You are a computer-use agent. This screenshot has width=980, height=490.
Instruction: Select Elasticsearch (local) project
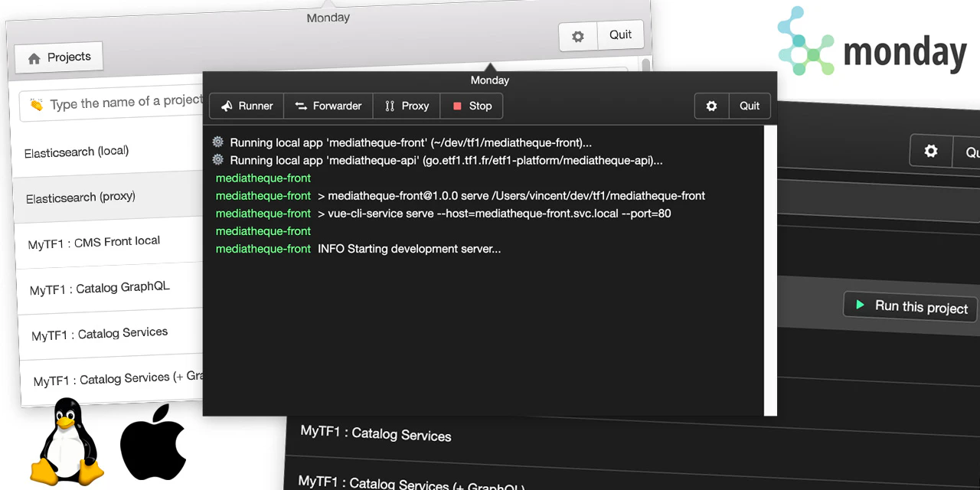tap(107, 151)
